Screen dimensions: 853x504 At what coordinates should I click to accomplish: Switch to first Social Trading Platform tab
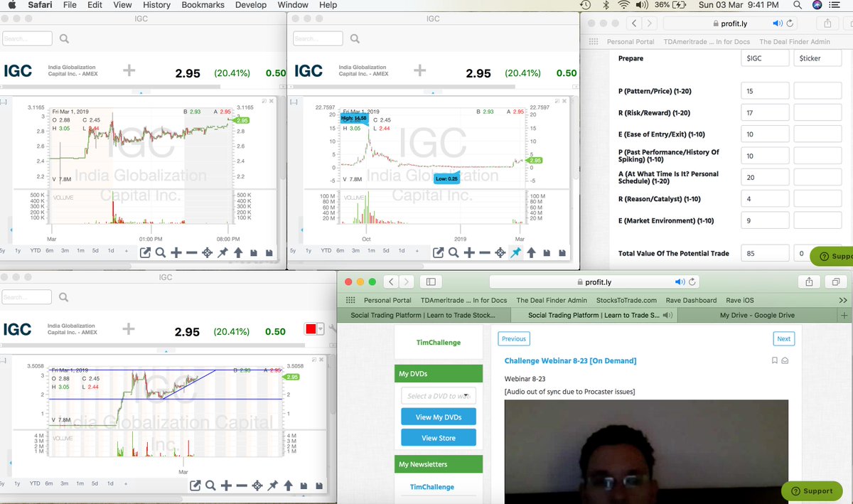[x=423, y=315]
